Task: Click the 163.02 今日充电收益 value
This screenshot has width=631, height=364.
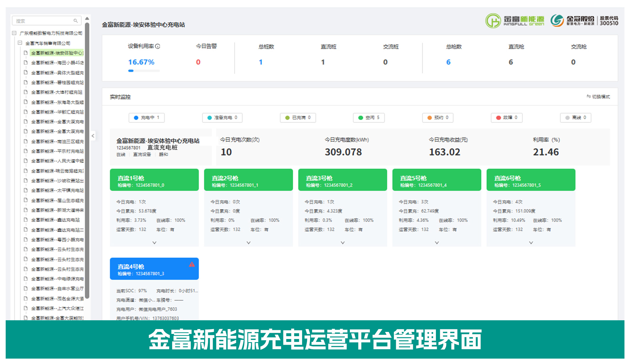Action: coord(444,152)
